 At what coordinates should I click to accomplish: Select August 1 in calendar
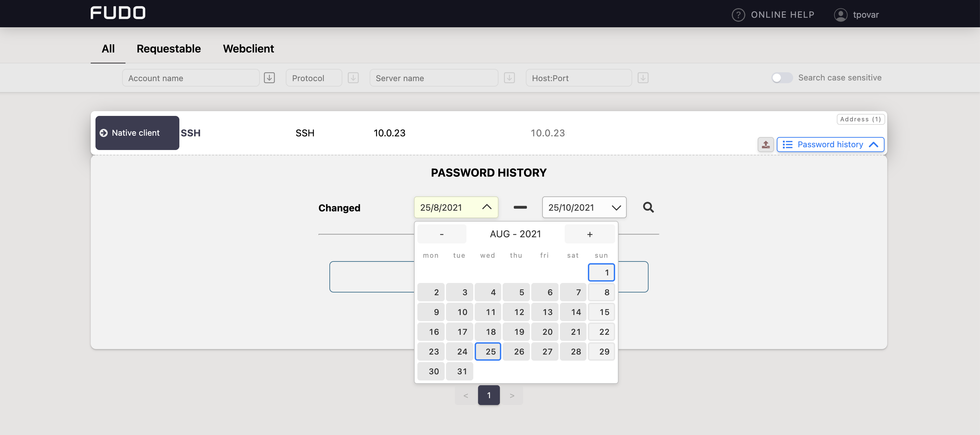click(602, 272)
